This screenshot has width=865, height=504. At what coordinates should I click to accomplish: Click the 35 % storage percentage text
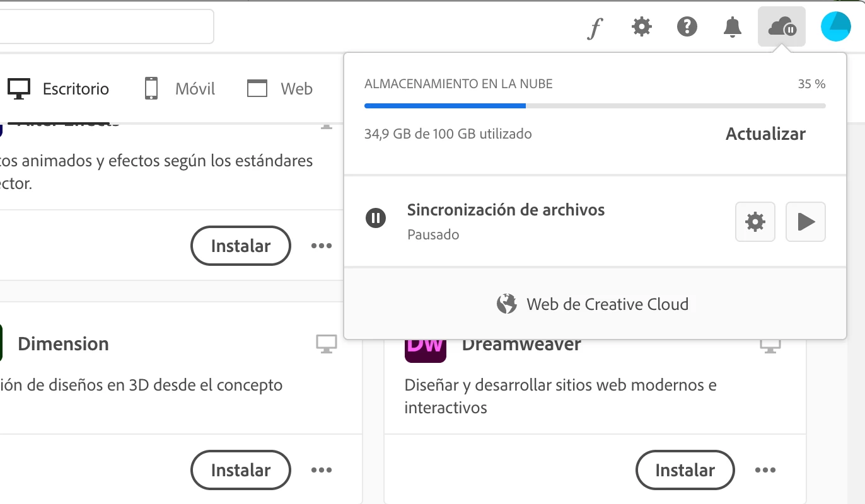point(811,84)
